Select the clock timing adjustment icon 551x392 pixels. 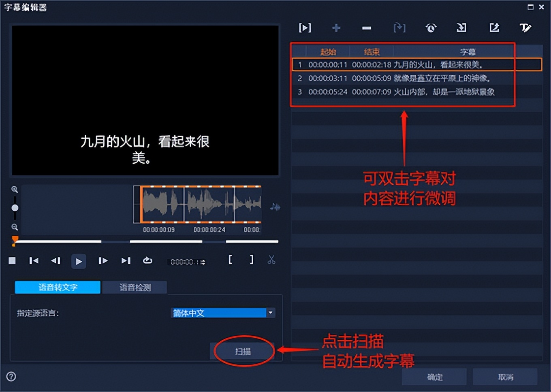click(431, 28)
